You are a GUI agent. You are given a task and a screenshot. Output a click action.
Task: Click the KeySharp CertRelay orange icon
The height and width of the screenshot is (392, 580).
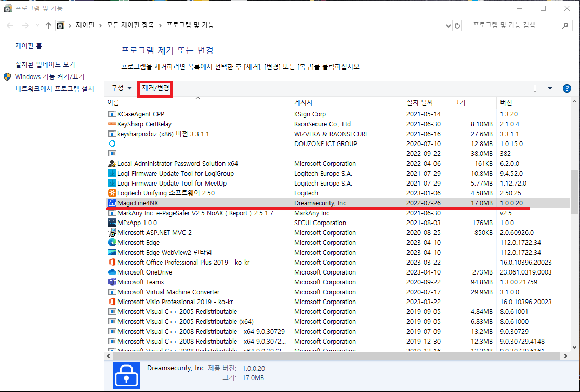[112, 124]
